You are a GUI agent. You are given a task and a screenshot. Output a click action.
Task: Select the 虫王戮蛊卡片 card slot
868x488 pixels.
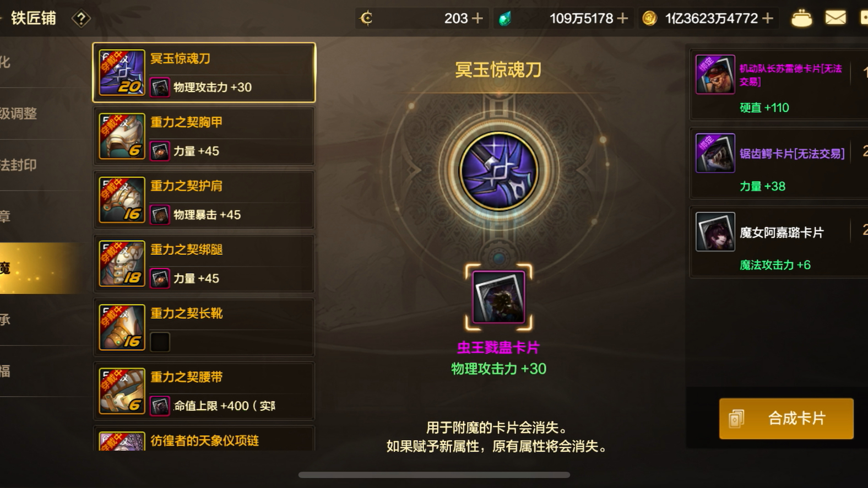tap(498, 297)
